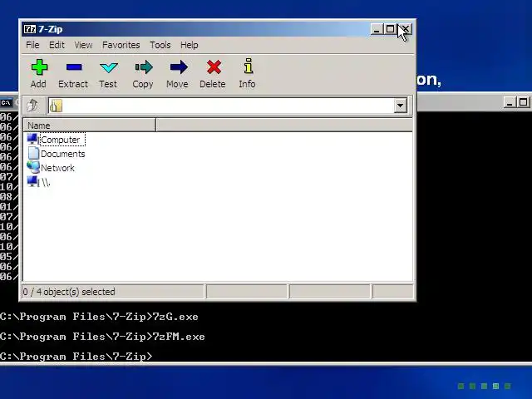Sort by the Name column header
The height and width of the screenshot is (399, 532).
(89, 126)
